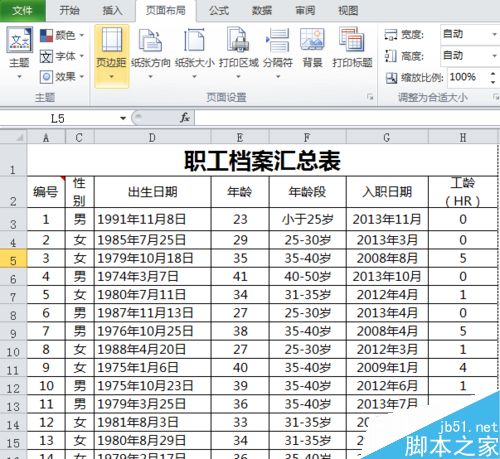The image size is (500, 459).
Task: Select column H header
Action: click(463, 137)
